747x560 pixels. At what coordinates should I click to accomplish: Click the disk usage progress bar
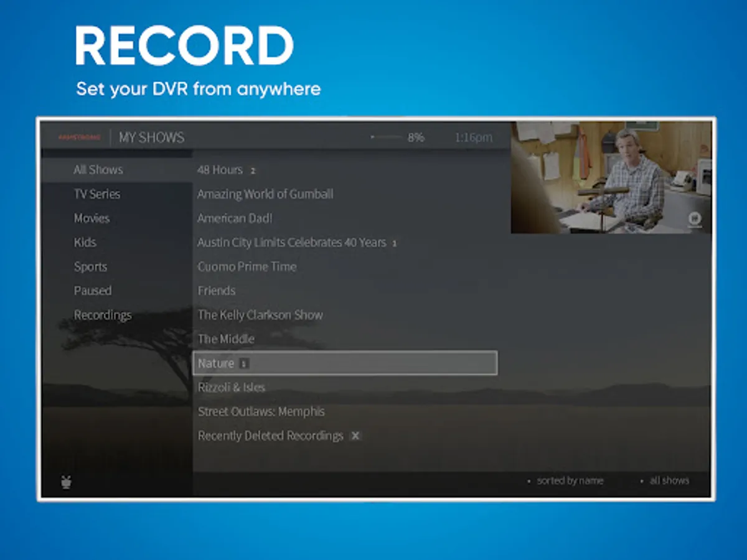(x=386, y=137)
